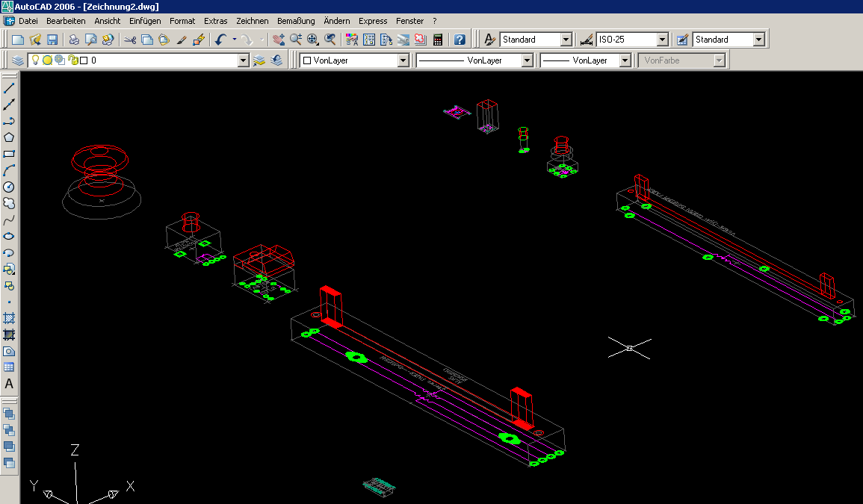Click the Undo arrow button
Screen dimensions: 863x504
tap(220, 40)
